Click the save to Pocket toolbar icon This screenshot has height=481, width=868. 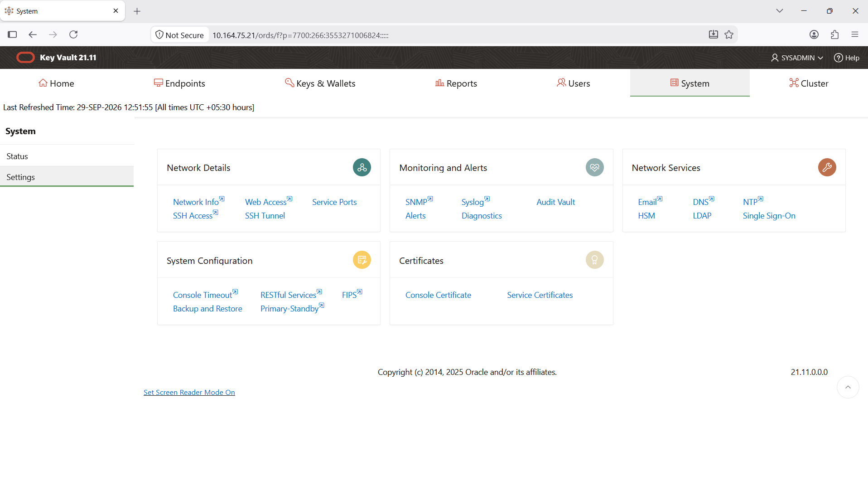tap(714, 34)
